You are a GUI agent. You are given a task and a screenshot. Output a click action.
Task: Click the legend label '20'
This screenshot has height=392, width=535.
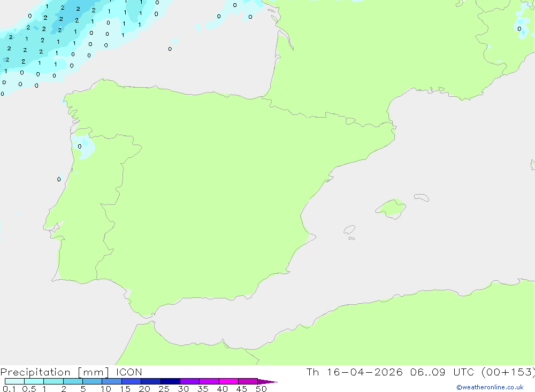[x=144, y=389]
